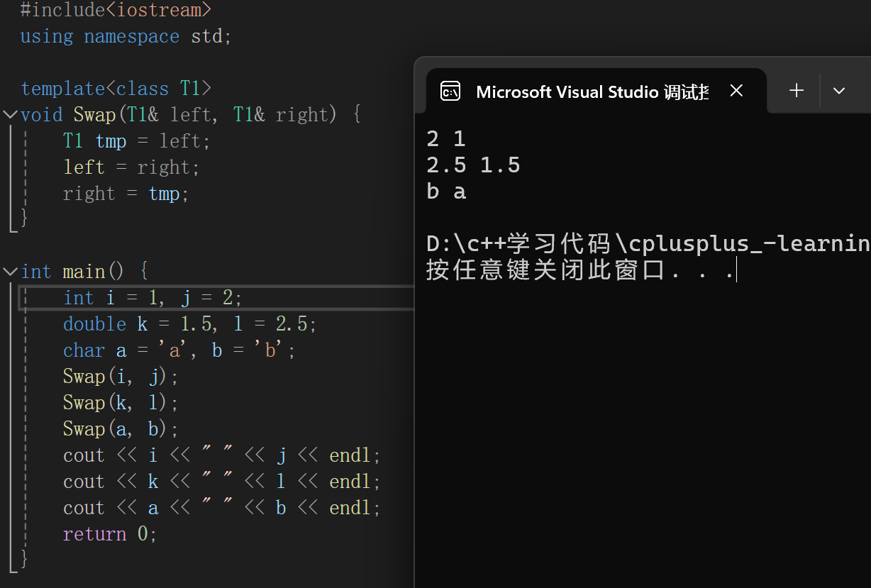Click the #include<iostream> line
This screenshot has width=871, height=588.
point(116,10)
